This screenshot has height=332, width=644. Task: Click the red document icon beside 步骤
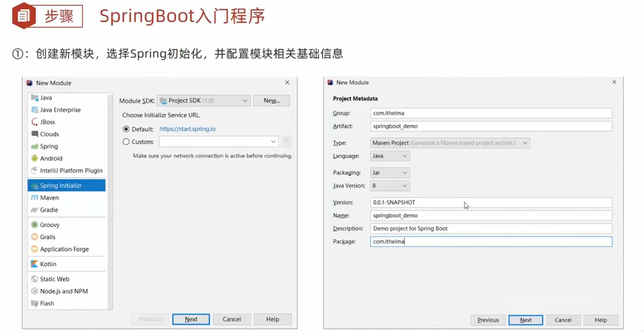pos(25,16)
